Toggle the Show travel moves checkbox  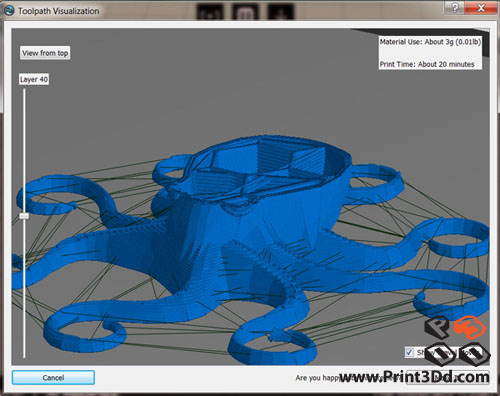tap(409, 352)
